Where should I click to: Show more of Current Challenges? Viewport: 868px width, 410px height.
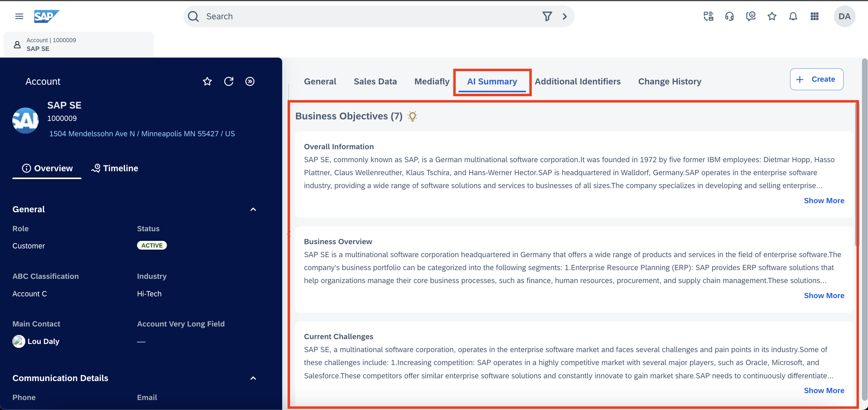824,390
